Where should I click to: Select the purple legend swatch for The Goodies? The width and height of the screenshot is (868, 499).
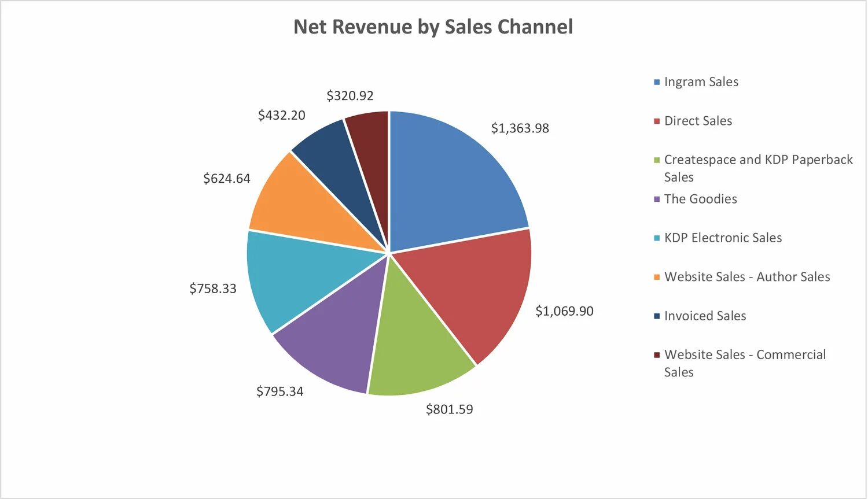point(657,199)
